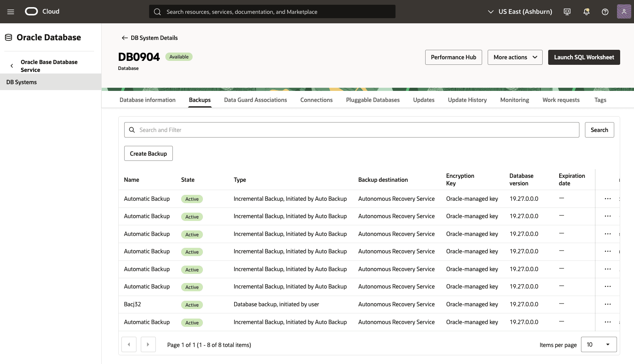Open the Cloud Shell console icon
The width and height of the screenshot is (634, 364).
coord(567,11)
